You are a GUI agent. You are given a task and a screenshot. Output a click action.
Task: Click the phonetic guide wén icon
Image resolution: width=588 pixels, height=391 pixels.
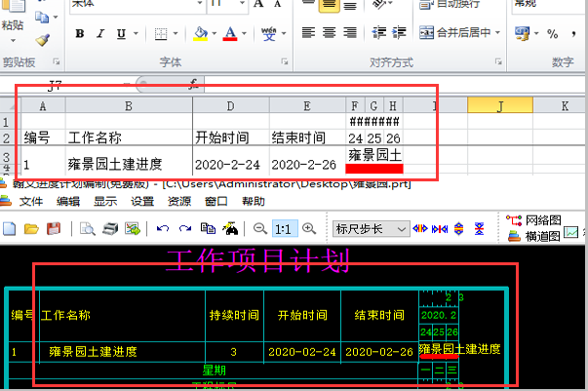click(x=269, y=34)
